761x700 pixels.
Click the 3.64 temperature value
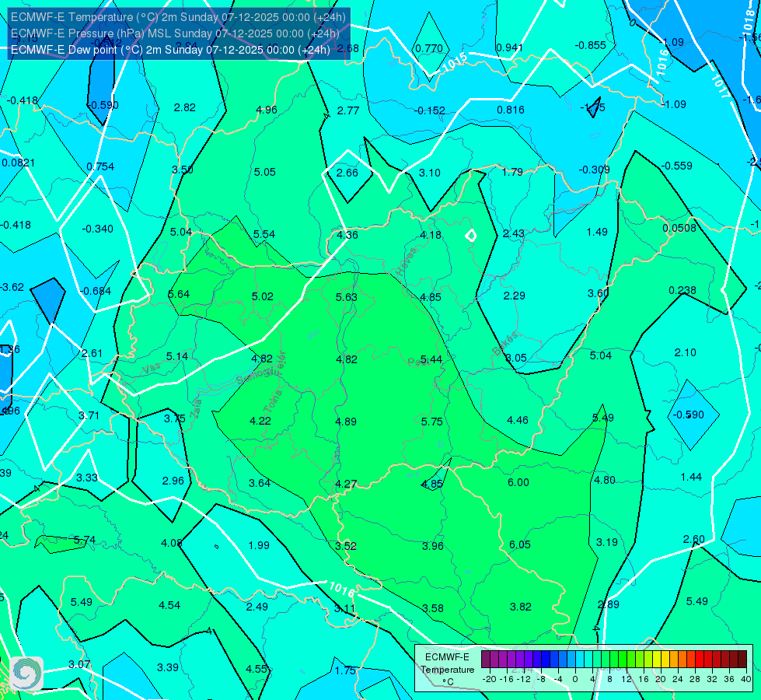tap(260, 483)
